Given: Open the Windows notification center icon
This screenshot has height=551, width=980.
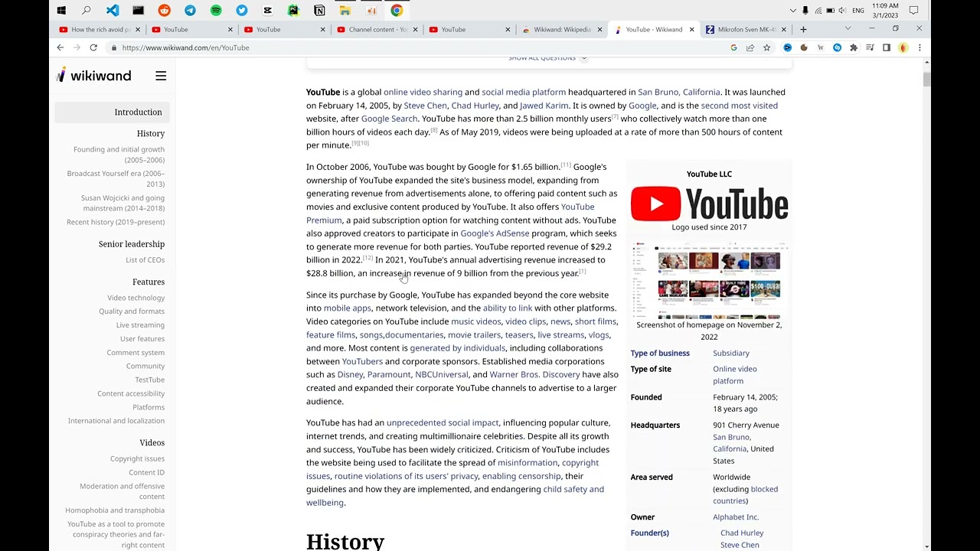Looking at the screenshot, I should click(913, 11).
